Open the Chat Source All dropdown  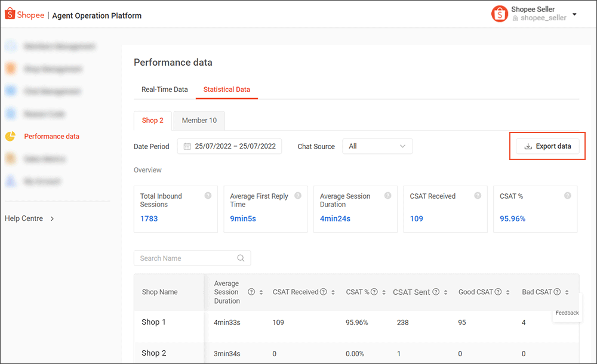coord(377,146)
